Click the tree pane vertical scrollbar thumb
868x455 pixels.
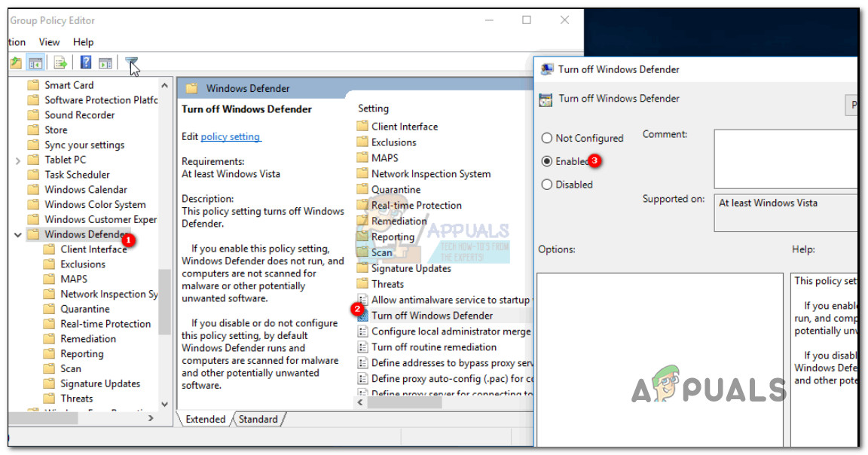[164, 301]
